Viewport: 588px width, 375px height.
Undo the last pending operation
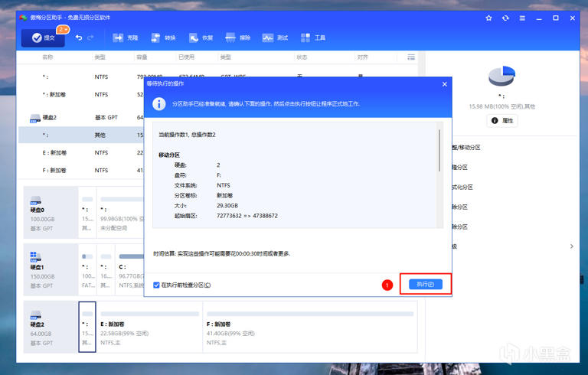point(79,37)
